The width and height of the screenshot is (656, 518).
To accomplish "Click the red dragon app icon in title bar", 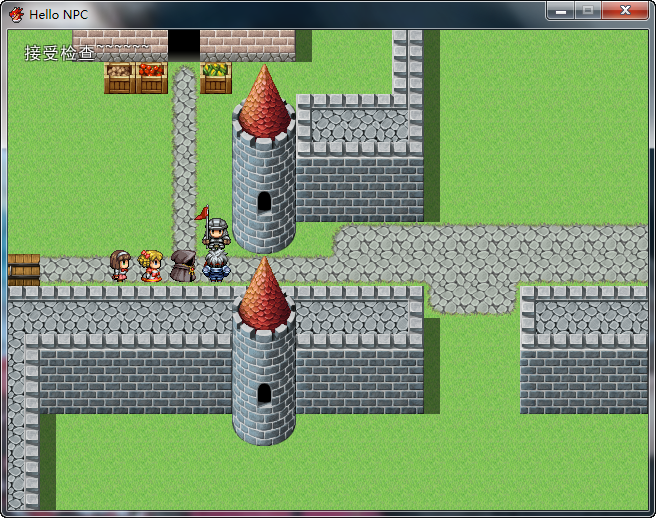I will pos(17,15).
